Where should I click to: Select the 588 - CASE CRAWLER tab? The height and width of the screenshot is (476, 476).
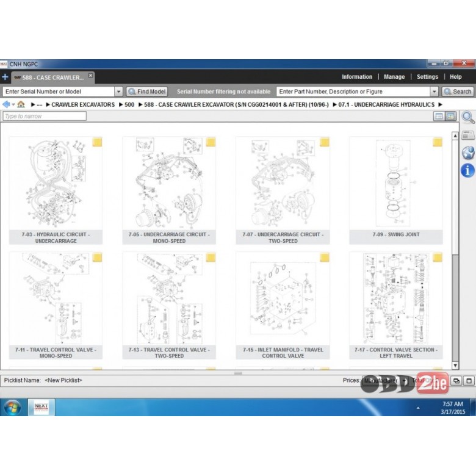52,78
